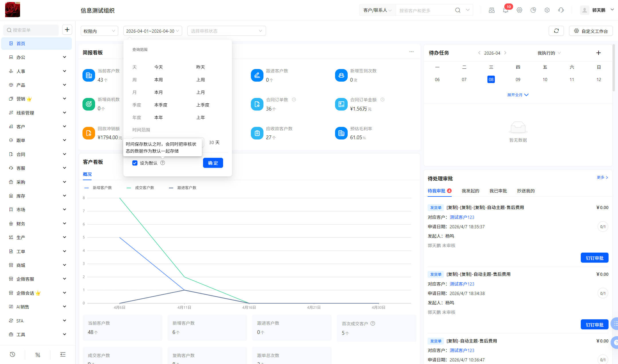
Task: Click the 搜索客户和更多 search field
Action: point(425,10)
